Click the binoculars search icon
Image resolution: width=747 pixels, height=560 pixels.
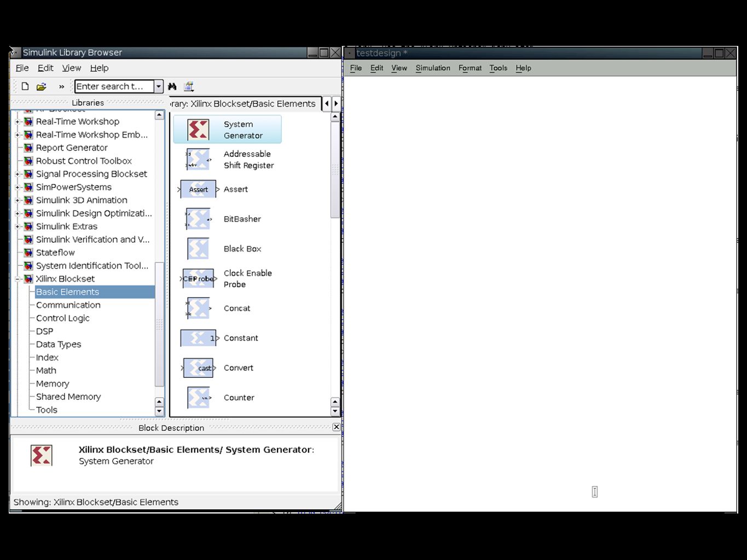172,86
